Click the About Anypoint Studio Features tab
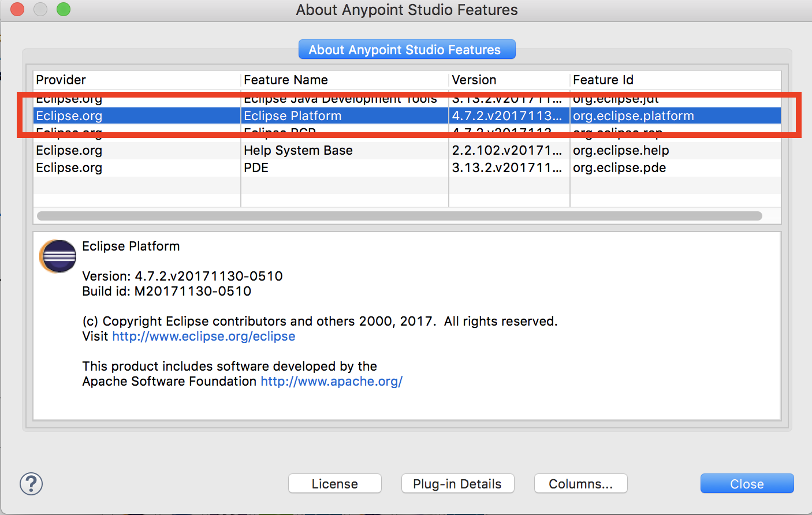 [407, 50]
